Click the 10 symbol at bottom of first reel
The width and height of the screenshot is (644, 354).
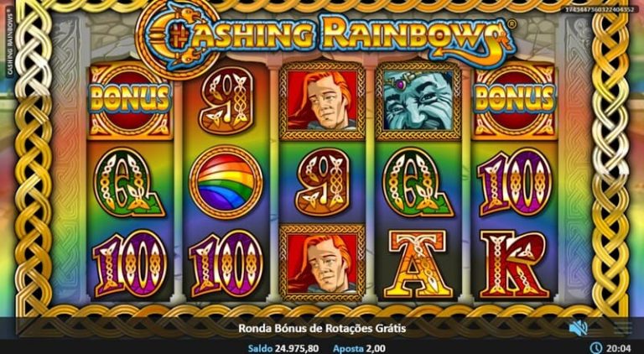tap(130, 263)
